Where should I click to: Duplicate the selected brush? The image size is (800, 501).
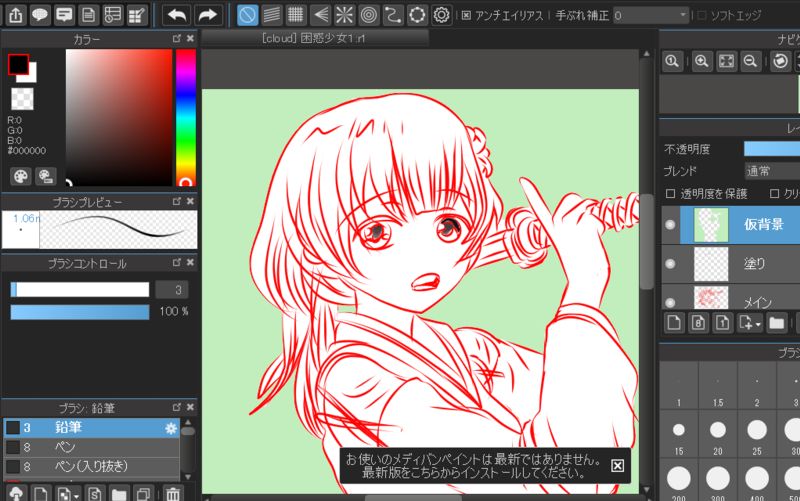143,493
